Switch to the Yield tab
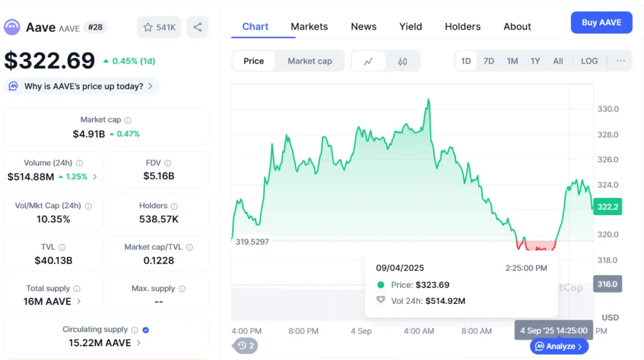 [x=411, y=26]
